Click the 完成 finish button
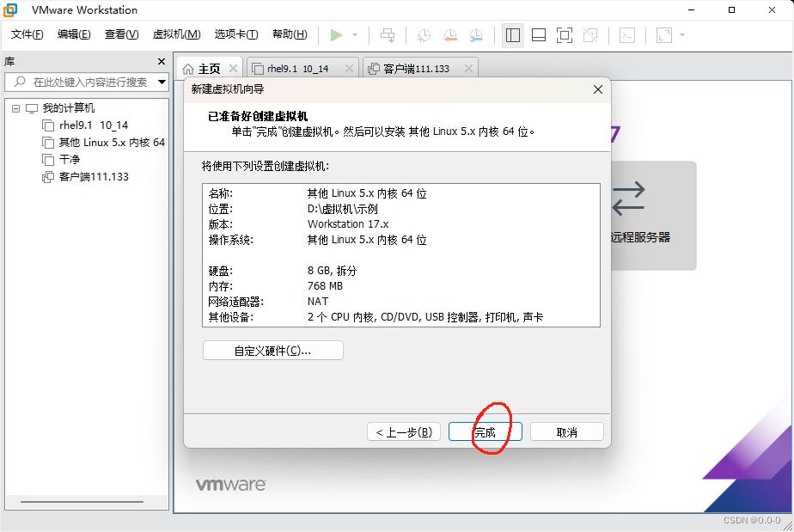Image resolution: width=794 pixels, height=532 pixels. tap(486, 432)
